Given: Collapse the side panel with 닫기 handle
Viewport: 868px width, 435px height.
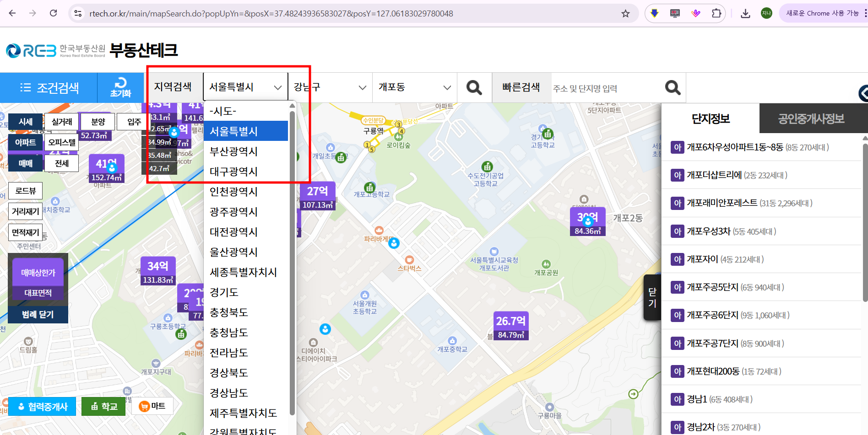Looking at the screenshot, I should click(652, 297).
